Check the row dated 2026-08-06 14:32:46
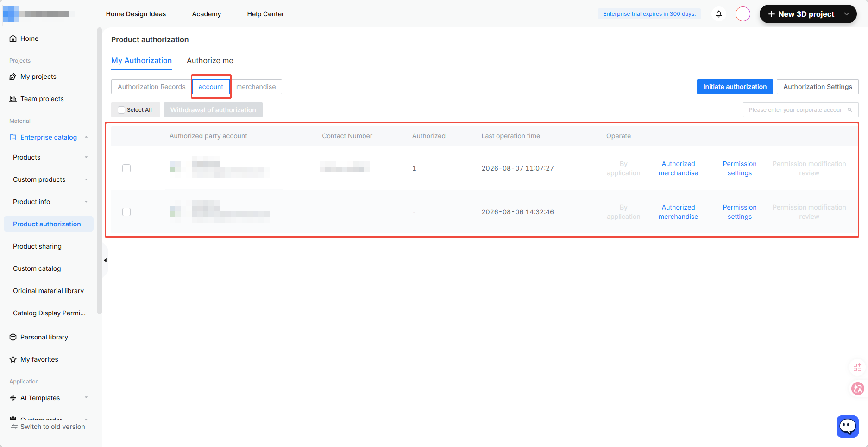This screenshot has width=868, height=447. click(x=126, y=212)
